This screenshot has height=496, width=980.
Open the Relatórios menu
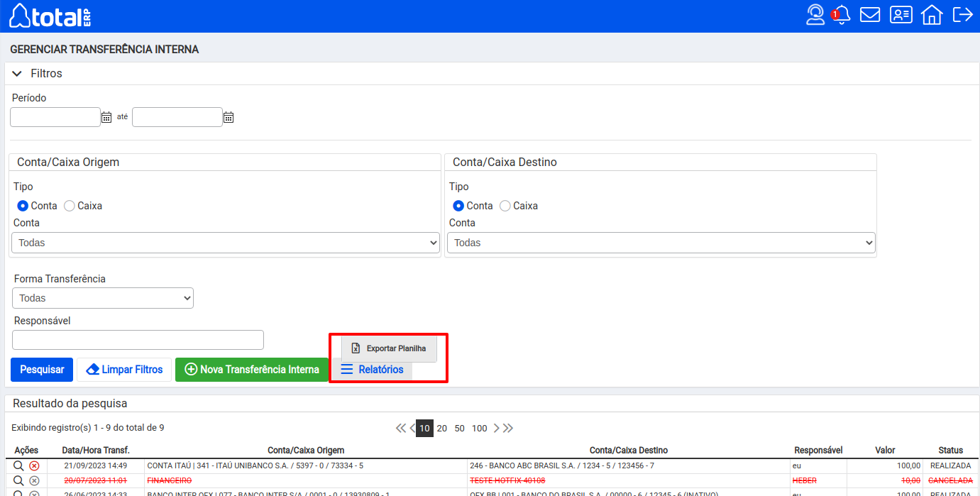pyautogui.click(x=372, y=370)
